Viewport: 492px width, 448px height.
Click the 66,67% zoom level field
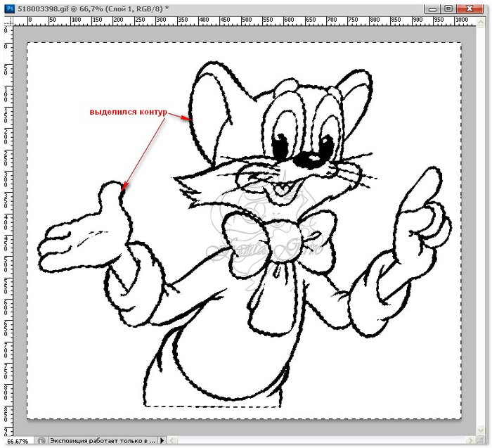point(18,441)
